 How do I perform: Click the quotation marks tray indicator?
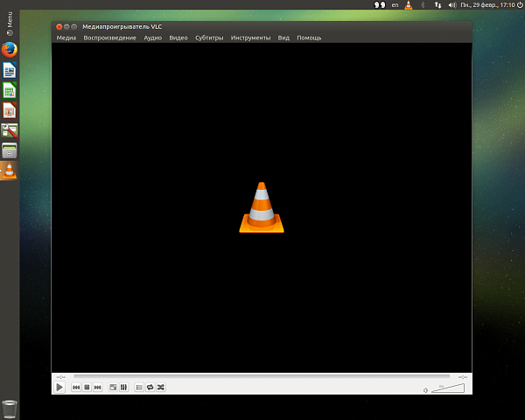[380, 4]
